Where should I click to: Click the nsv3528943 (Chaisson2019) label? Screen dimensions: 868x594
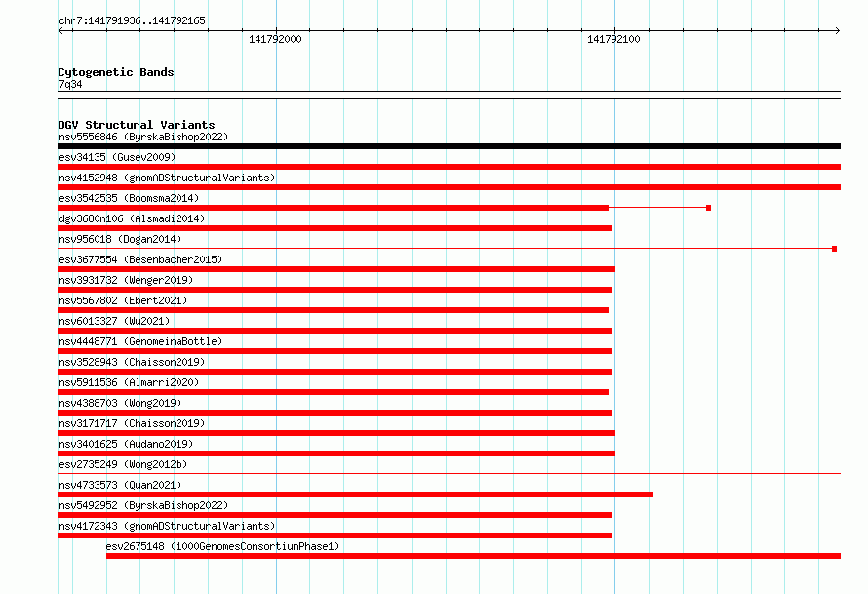[132, 362]
